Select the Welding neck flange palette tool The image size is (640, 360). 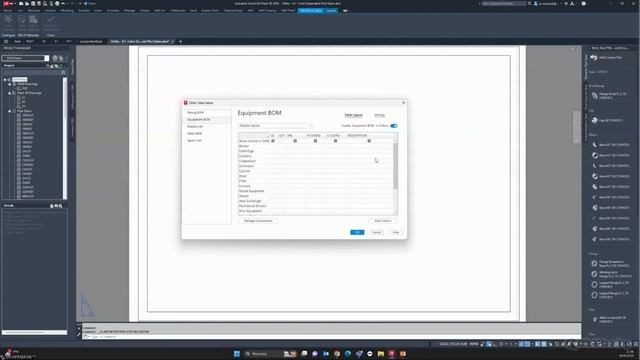pyautogui.click(x=611, y=274)
